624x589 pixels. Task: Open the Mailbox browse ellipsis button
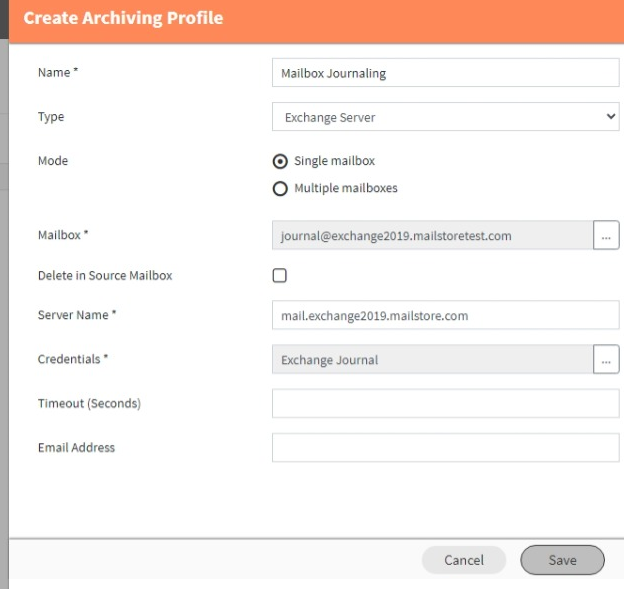coord(606,235)
